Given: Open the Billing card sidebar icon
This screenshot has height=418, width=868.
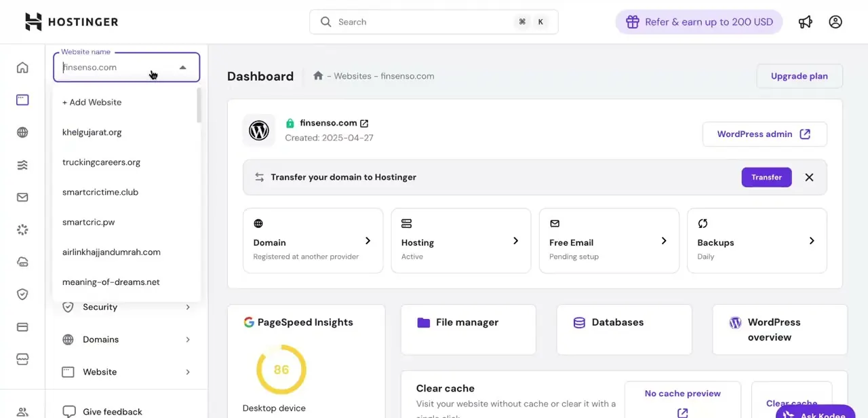Looking at the screenshot, I should [x=22, y=327].
